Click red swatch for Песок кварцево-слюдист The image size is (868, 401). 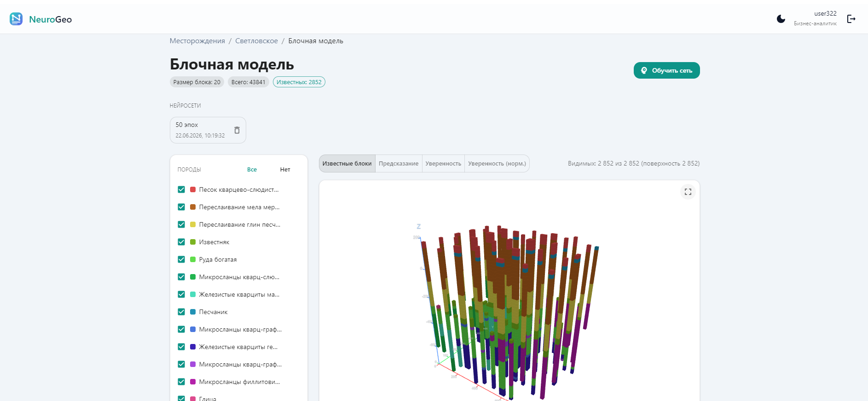tap(193, 189)
